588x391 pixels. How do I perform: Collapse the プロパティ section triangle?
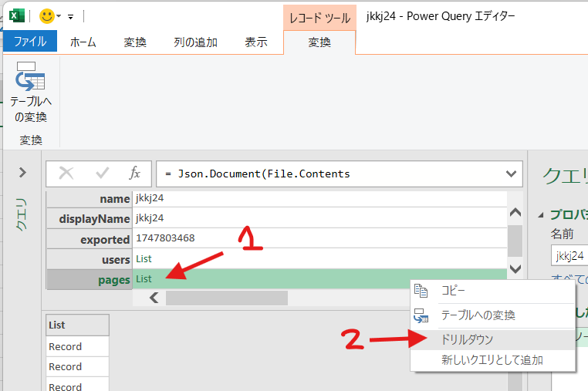[541, 215]
